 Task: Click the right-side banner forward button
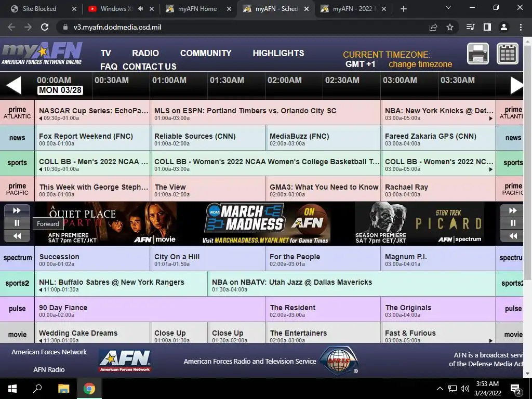(x=512, y=210)
